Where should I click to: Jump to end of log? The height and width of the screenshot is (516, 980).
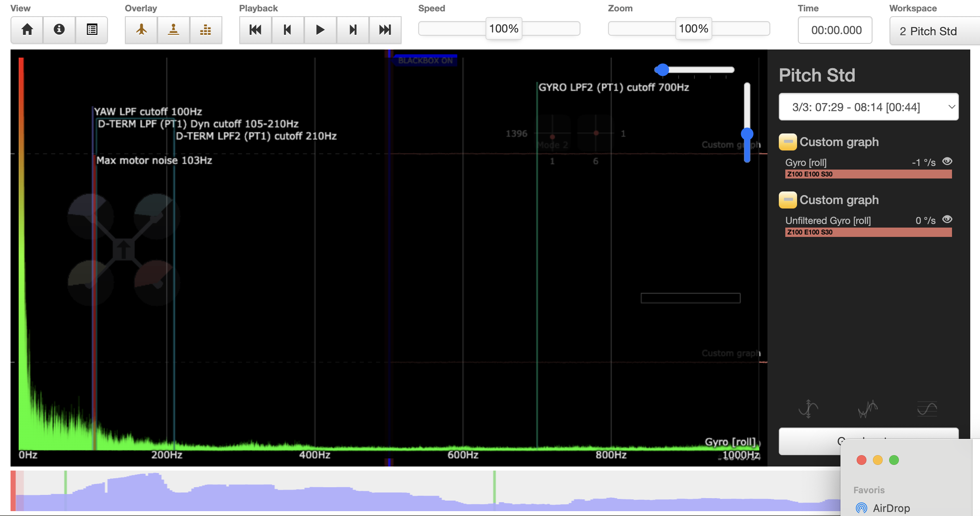(385, 30)
